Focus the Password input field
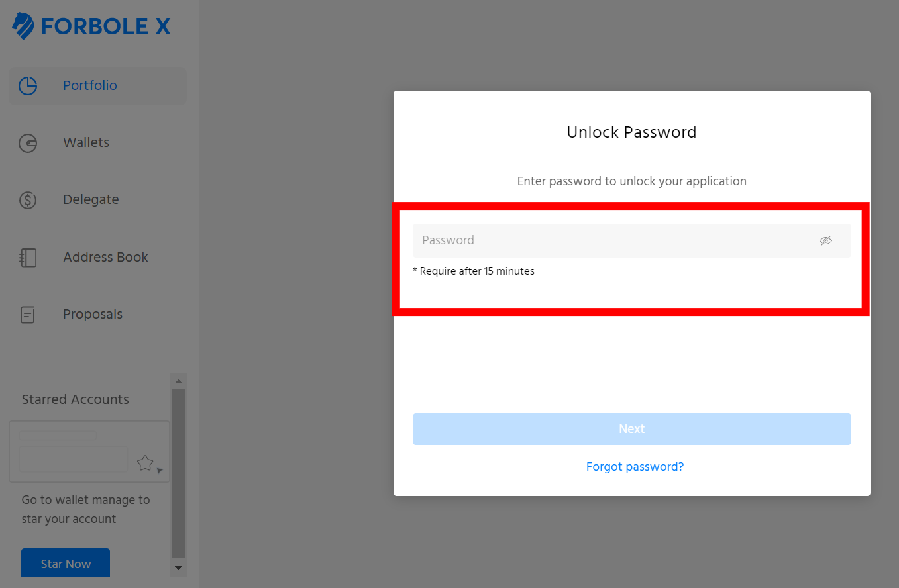Viewport: 899px width, 588px height. coord(631,240)
